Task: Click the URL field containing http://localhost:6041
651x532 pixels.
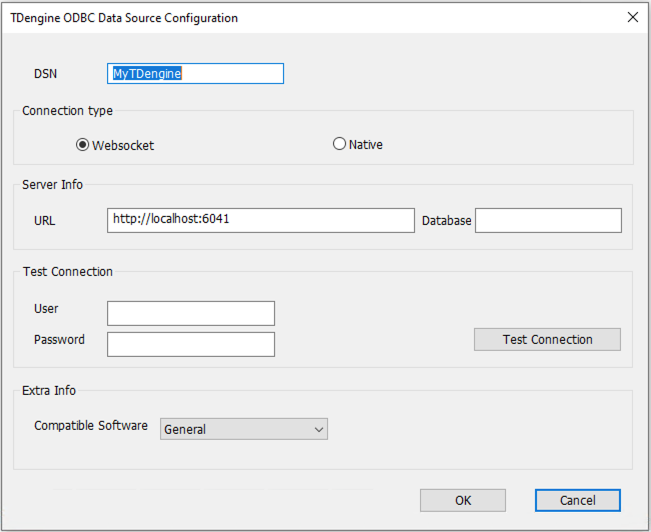Action: 260,220
